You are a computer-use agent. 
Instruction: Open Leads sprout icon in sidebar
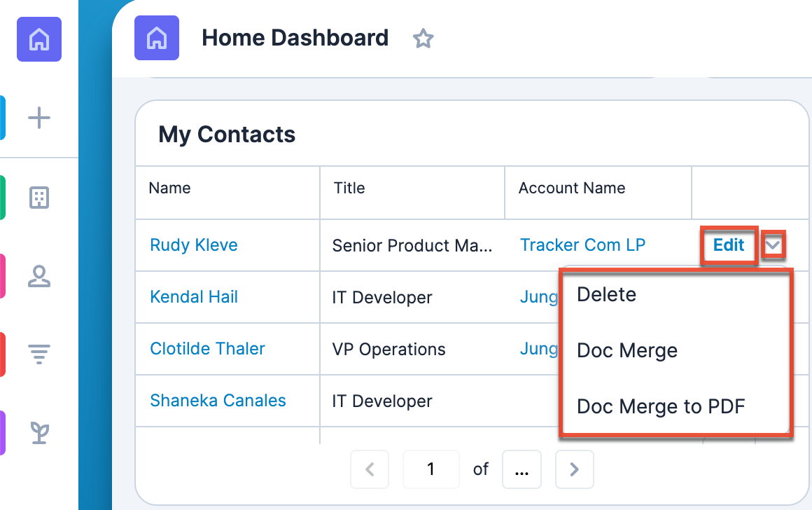click(x=39, y=433)
